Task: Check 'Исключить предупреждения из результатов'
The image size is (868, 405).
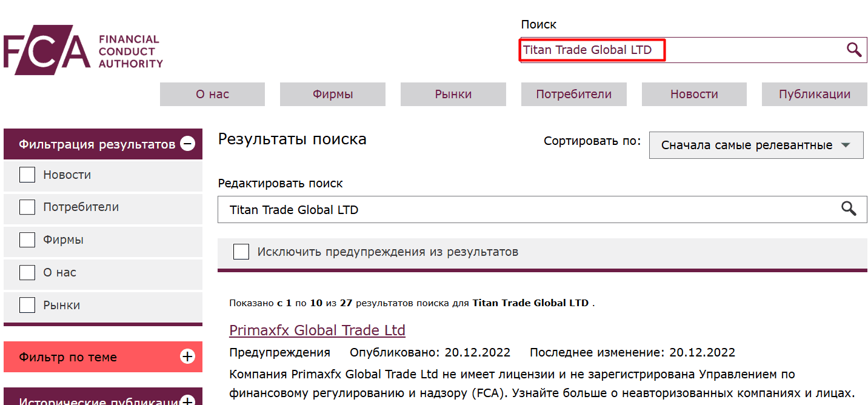Action: [x=241, y=251]
